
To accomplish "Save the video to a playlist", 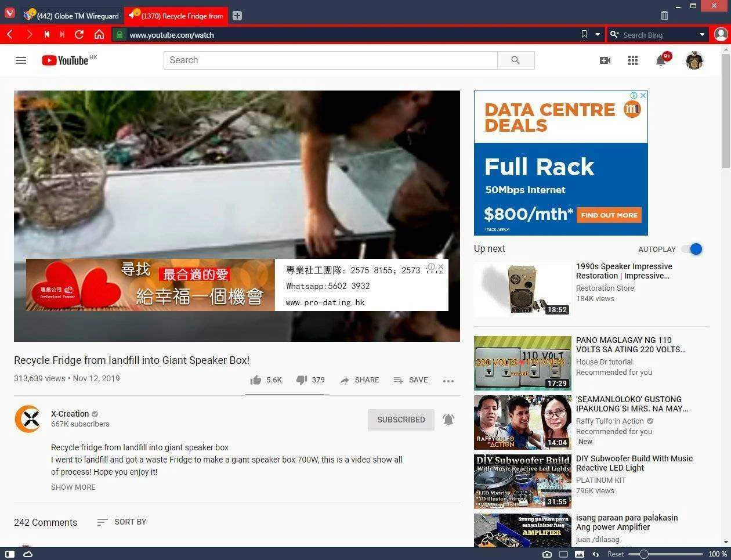I will [411, 380].
